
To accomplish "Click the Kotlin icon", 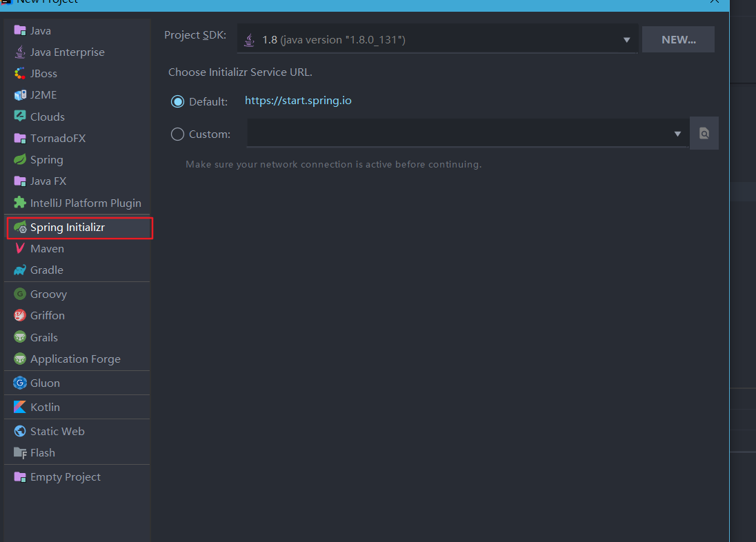I will 20,407.
